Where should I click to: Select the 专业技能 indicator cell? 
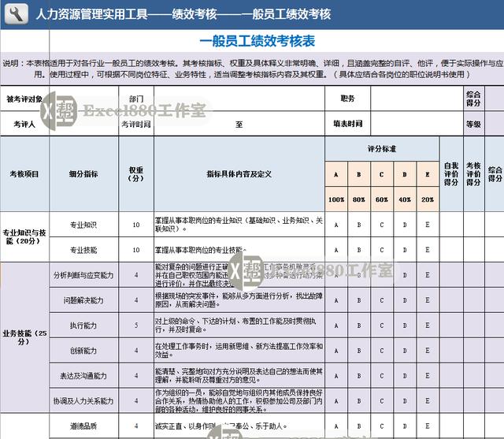pyautogui.click(x=84, y=250)
